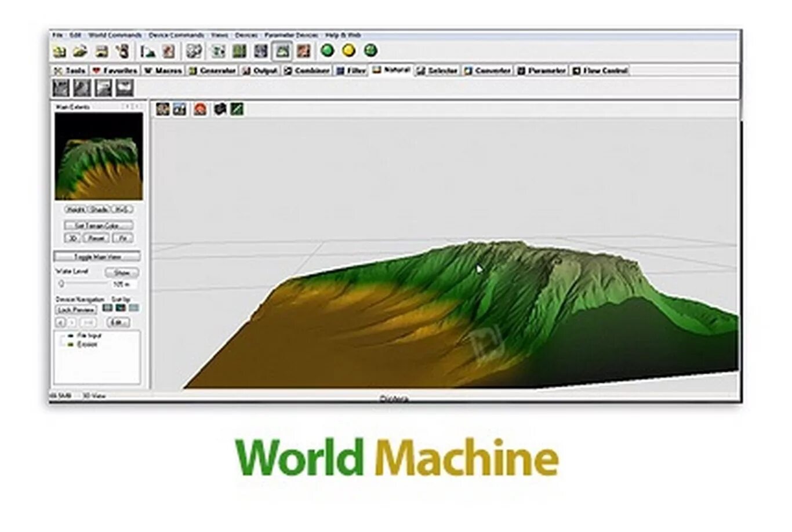Viewport: 792px width, 532px height.
Task: Click the Lock Preview button
Action: point(76,309)
